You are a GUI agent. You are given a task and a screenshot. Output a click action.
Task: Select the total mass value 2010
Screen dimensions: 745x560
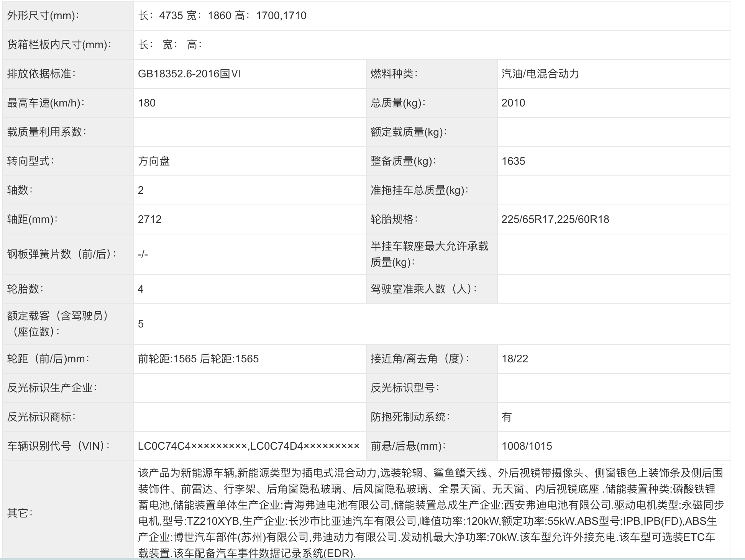point(513,103)
